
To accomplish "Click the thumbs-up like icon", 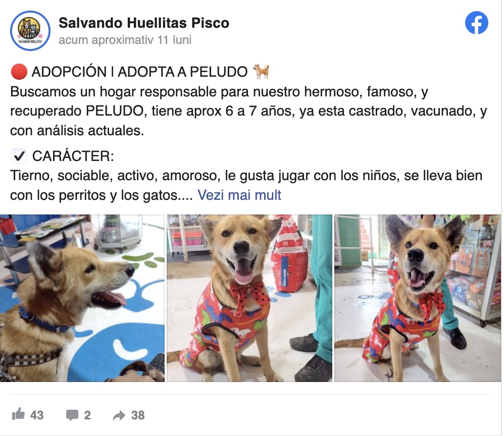I will tap(18, 414).
